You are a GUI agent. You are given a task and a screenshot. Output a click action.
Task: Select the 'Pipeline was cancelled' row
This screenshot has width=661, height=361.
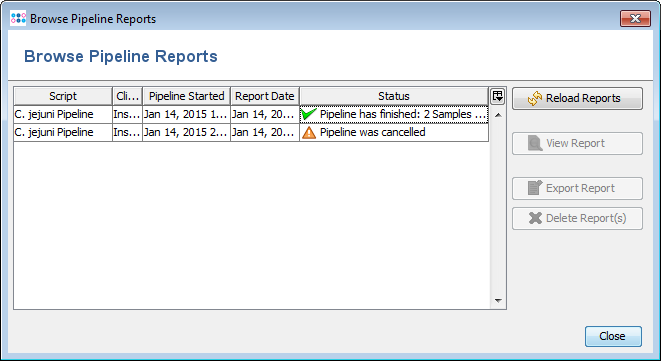click(251, 132)
